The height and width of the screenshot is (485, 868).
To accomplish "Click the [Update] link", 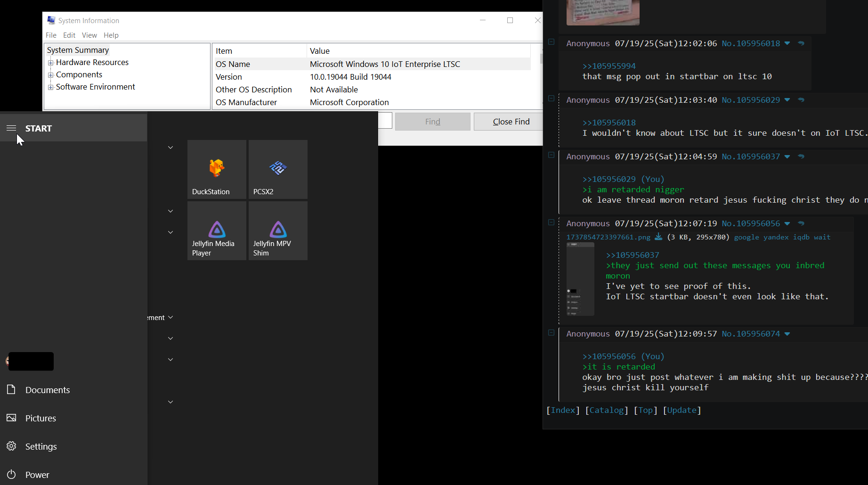I will coord(682,410).
